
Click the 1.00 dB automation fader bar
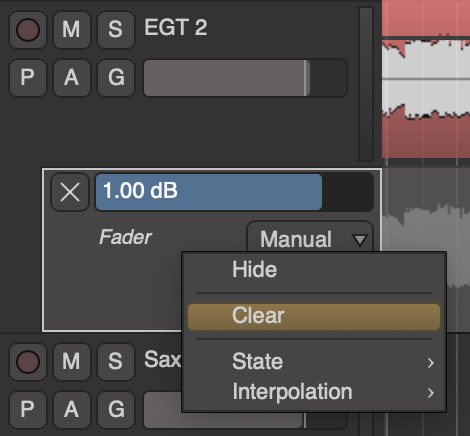[x=234, y=192]
